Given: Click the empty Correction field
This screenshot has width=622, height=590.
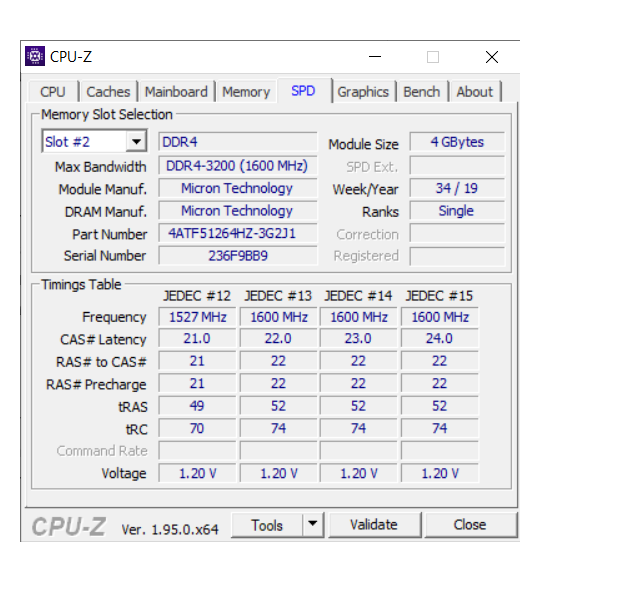Looking at the screenshot, I should pos(457,233).
